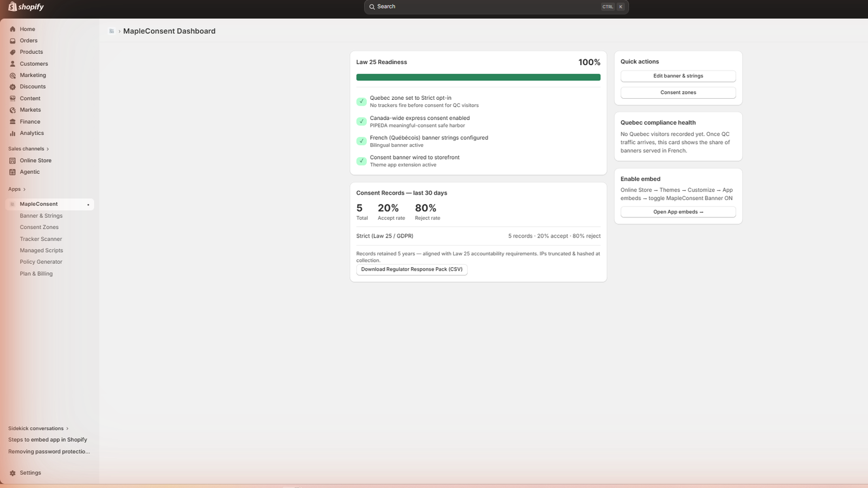Click checkmark icon for Quebec zone Strict opt-in
The width and height of the screenshot is (868, 488).
361,101
